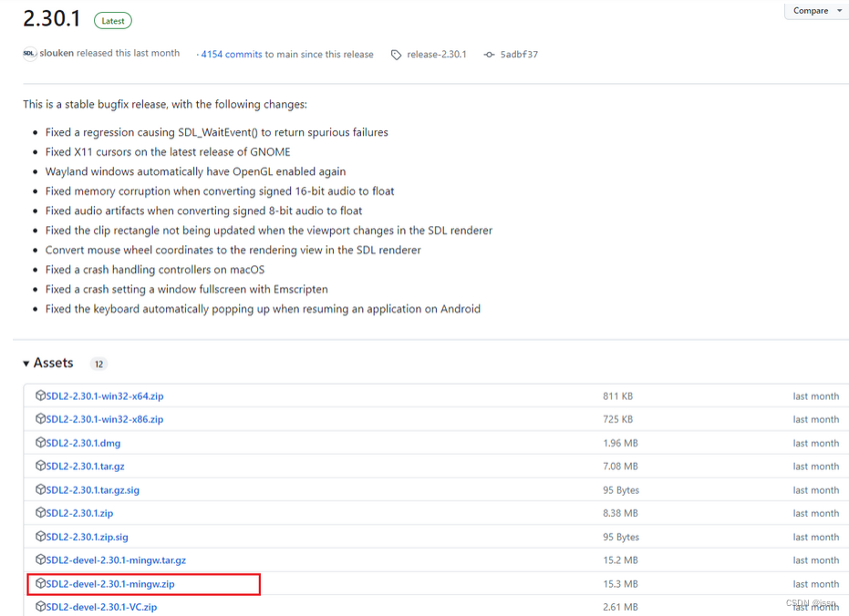
Task: Download SDL2-2.30.1.dmg
Action: point(83,443)
